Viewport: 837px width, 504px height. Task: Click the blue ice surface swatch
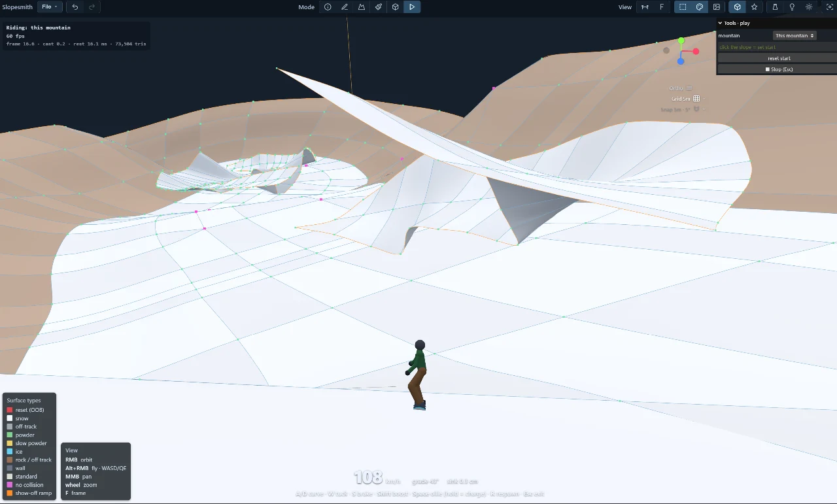[x=10, y=452]
